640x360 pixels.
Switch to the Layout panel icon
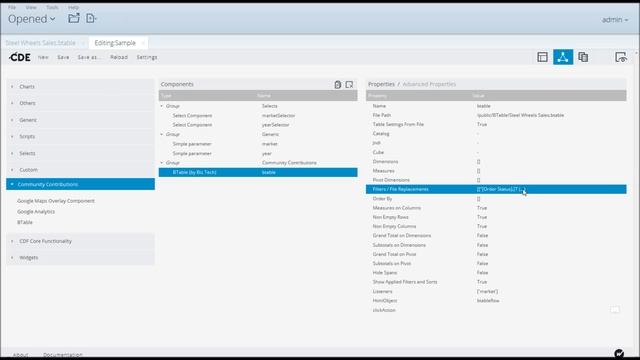coord(542,57)
